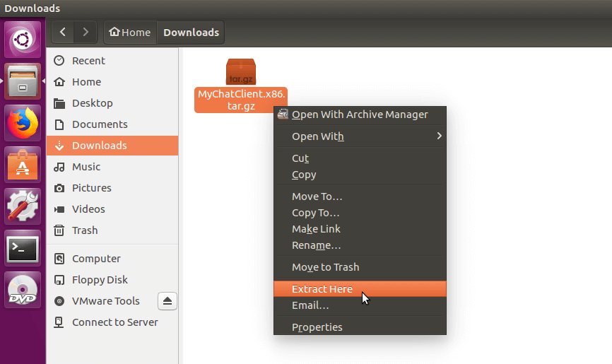Choose Move to Trash menu entry
This screenshot has width=612, height=364.
(x=325, y=267)
